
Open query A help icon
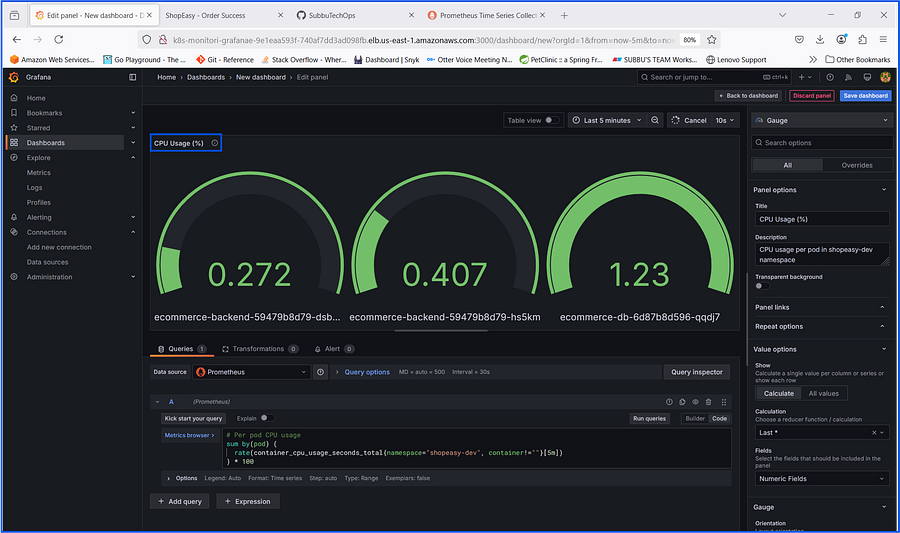coord(669,402)
